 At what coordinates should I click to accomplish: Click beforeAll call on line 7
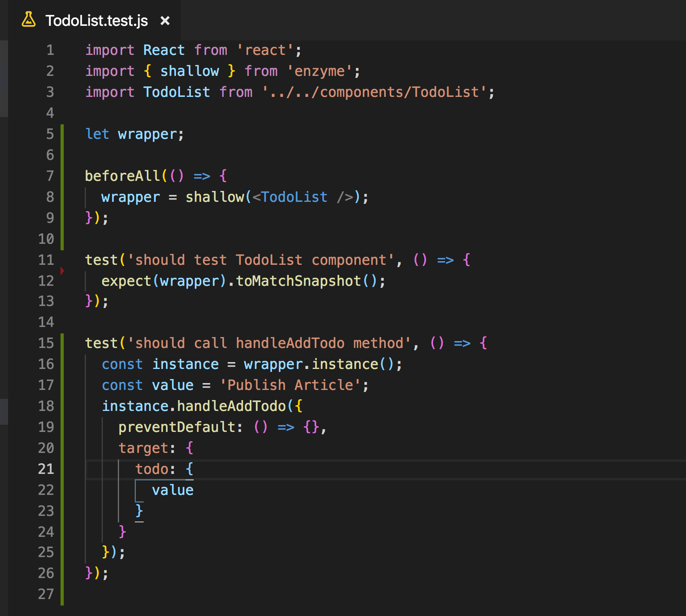123,176
